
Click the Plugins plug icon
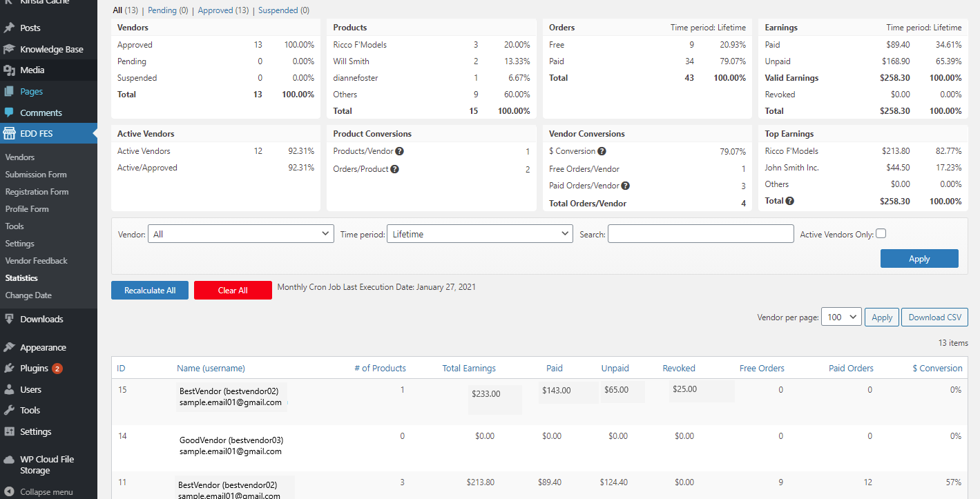(x=10, y=369)
